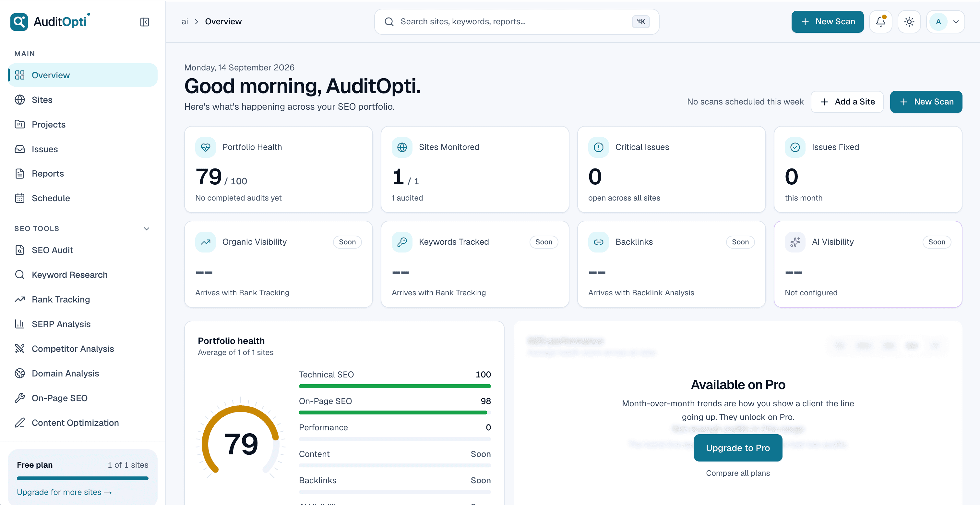Click 'No scans scheduled this week' text
This screenshot has width=980, height=505.
point(745,102)
